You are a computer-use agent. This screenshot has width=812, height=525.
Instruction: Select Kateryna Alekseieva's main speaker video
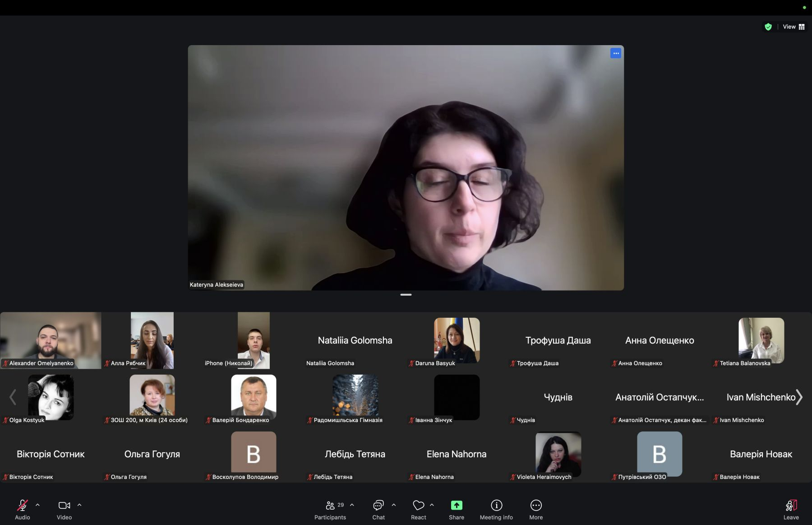pos(406,167)
